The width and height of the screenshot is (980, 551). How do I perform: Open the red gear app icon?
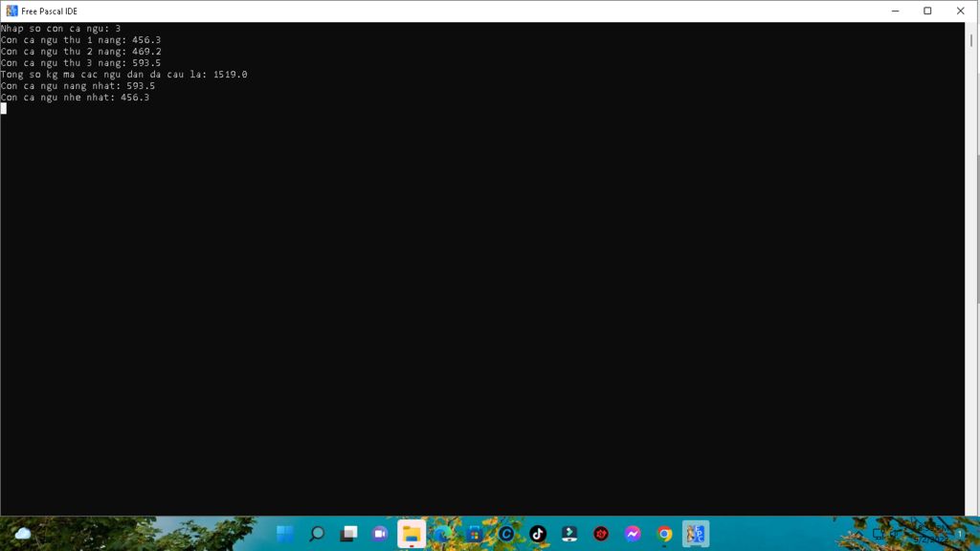click(601, 534)
